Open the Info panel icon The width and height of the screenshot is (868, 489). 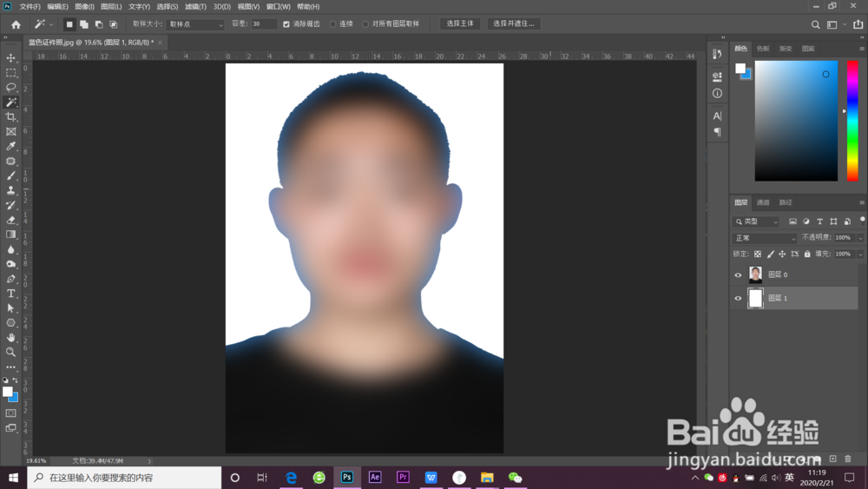pos(717,93)
